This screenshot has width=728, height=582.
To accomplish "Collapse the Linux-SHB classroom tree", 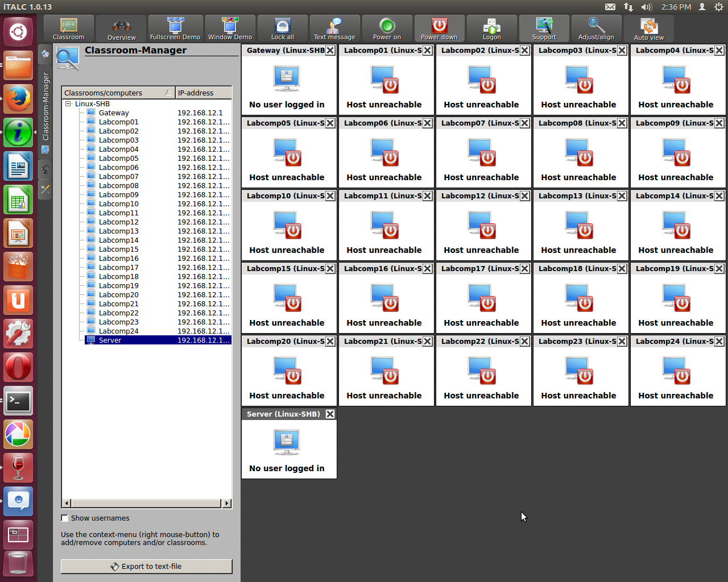I will coord(68,104).
